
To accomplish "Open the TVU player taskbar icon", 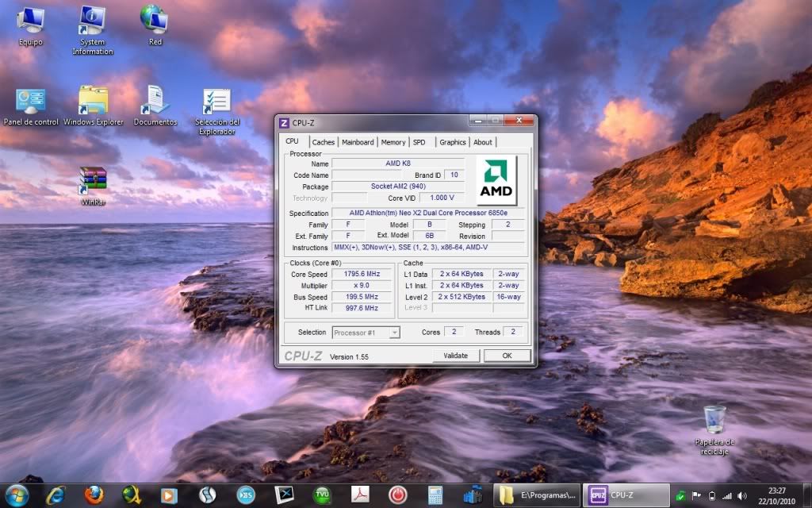I will [x=322, y=495].
